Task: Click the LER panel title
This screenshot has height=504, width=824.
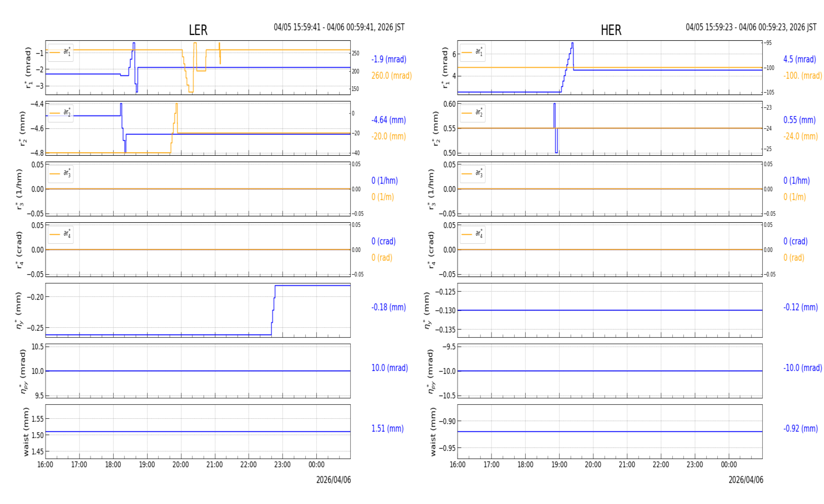Action: 198,30
